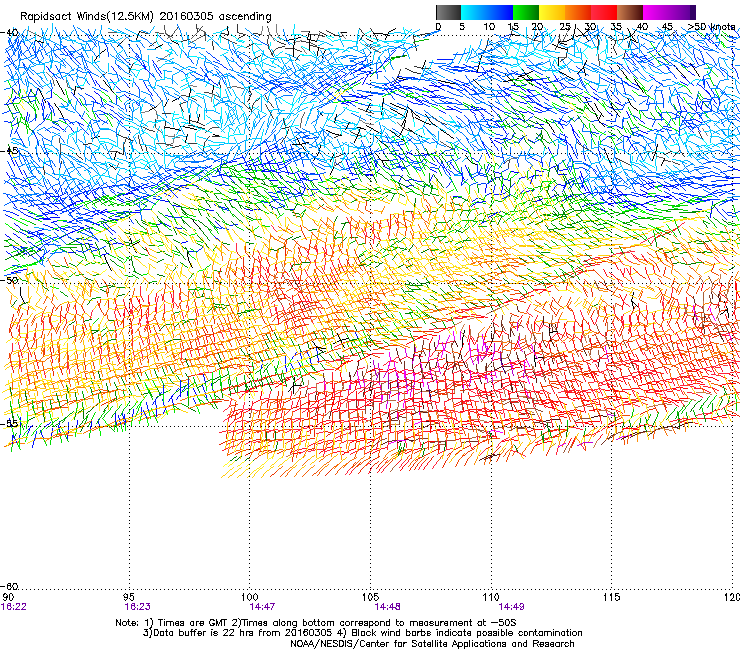The width and height of the screenshot is (740, 650).
Task: Click the gray 0-5 knots legend segment
Action: click(448, 12)
